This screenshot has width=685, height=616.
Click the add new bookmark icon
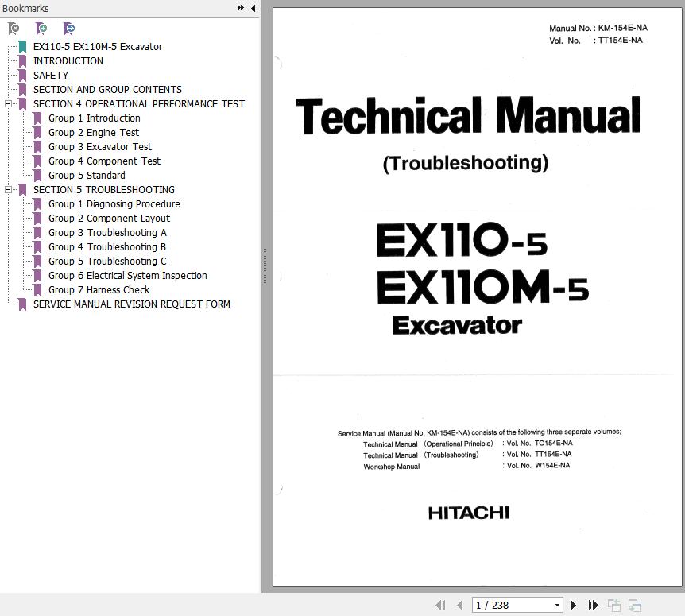41,29
